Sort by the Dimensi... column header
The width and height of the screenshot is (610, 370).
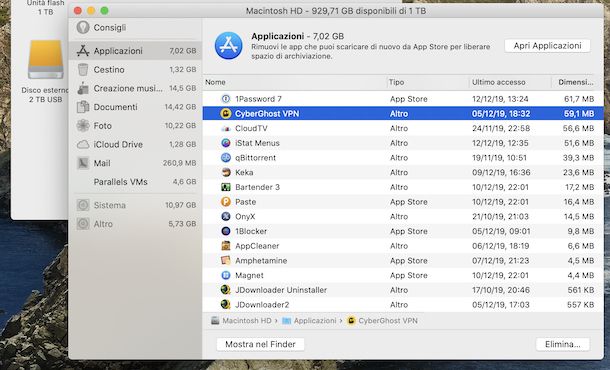tap(575, 82)
